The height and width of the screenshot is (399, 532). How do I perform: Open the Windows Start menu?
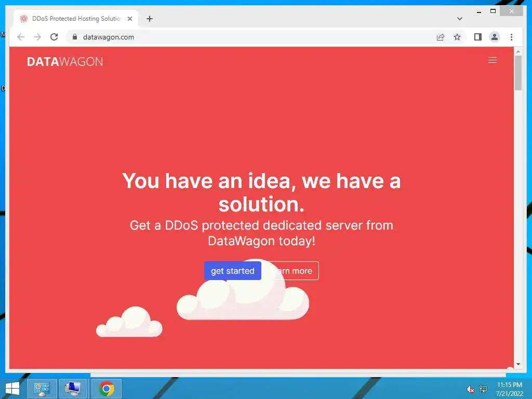coord(12,389)
